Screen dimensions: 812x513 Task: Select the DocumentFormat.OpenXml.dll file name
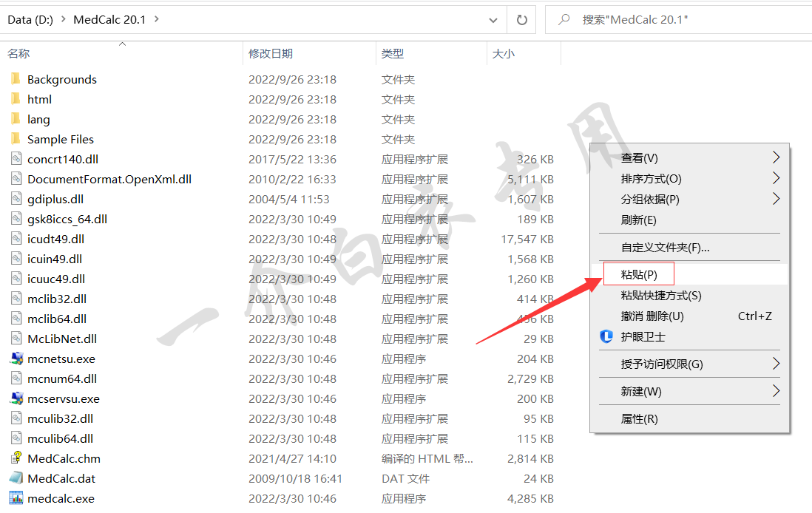coord(109,179)
